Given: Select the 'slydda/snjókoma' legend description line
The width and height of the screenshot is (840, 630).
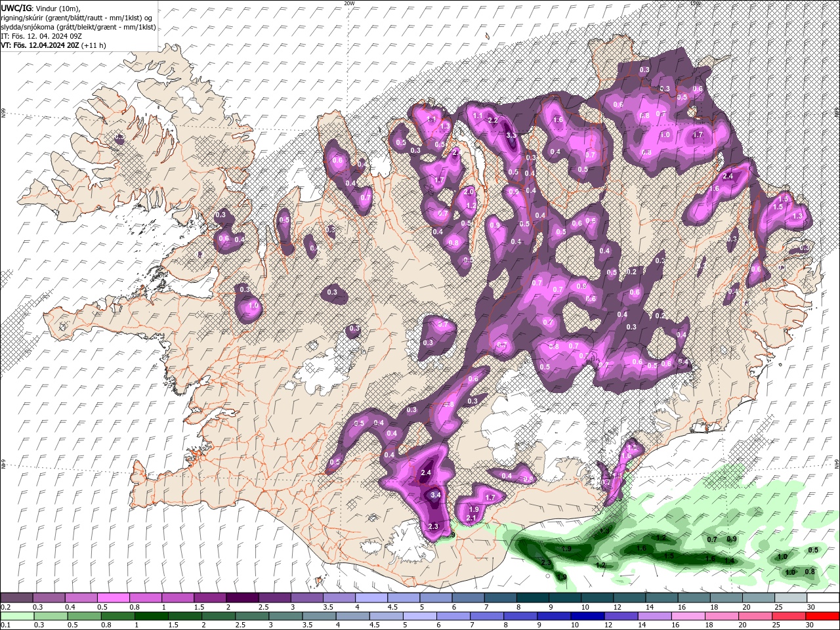Looking at the screenshot, I should pyautogui.click(x=79, y=27).
